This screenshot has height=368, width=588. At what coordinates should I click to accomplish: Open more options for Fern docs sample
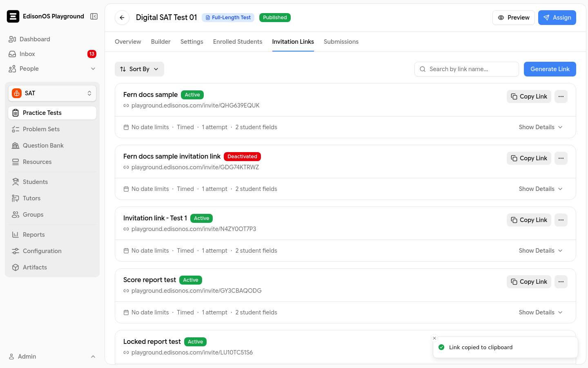point(561,96)
